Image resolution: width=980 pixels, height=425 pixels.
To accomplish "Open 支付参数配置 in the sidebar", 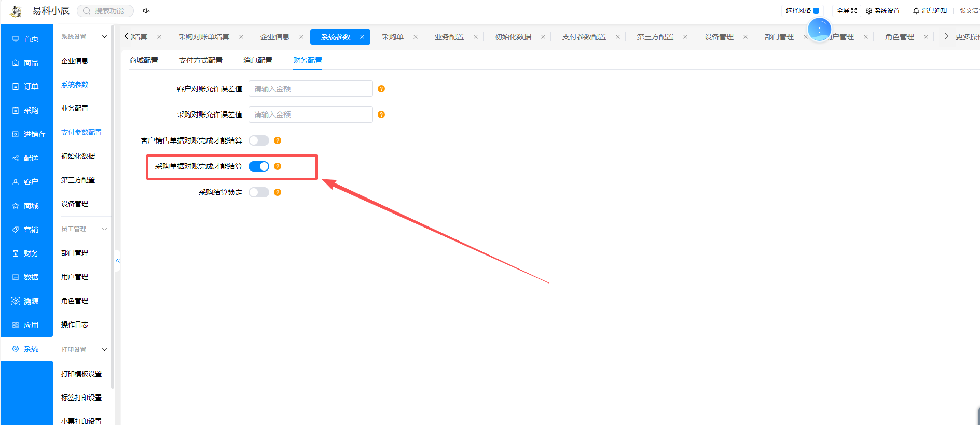I will pyautogui.click(x=81, y=132).
